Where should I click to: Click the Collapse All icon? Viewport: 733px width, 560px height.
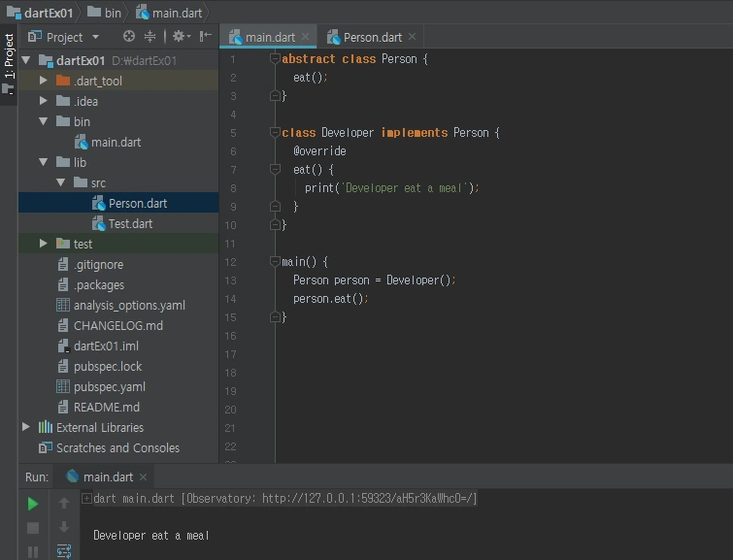[150, 37]
